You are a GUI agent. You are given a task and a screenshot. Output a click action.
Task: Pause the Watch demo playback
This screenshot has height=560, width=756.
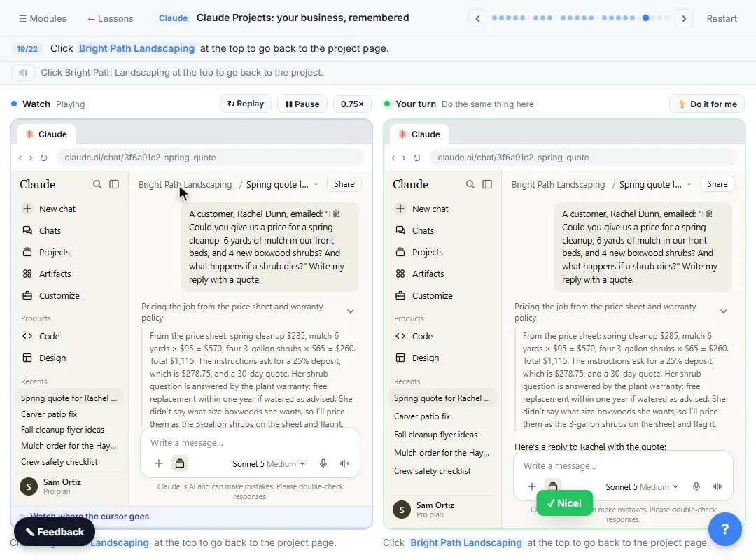(302, 104)
